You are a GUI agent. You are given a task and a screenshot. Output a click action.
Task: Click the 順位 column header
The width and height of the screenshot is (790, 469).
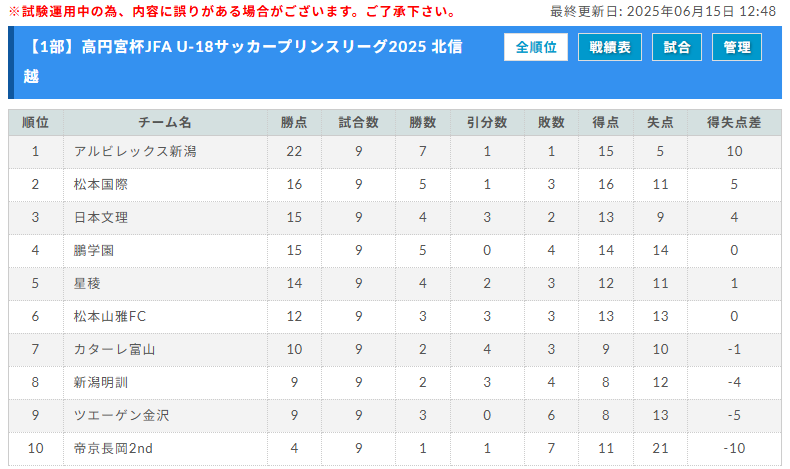point(35,122)
